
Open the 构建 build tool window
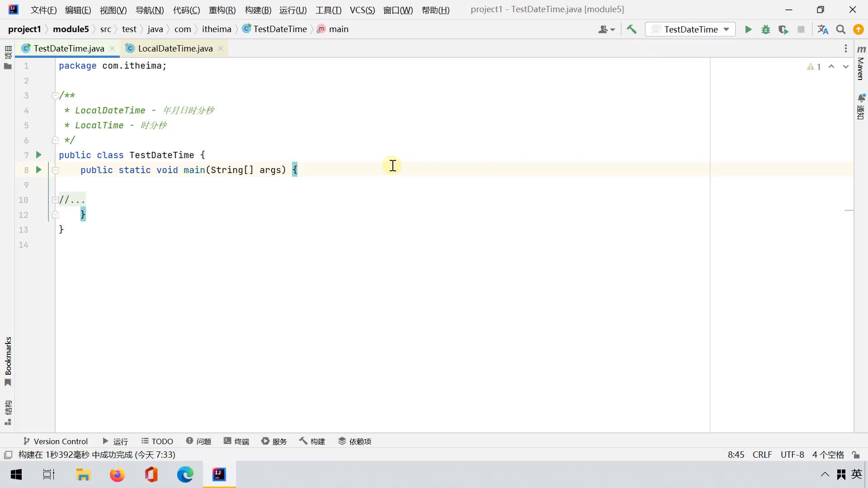pyautogui.click(x=312, y=441)
